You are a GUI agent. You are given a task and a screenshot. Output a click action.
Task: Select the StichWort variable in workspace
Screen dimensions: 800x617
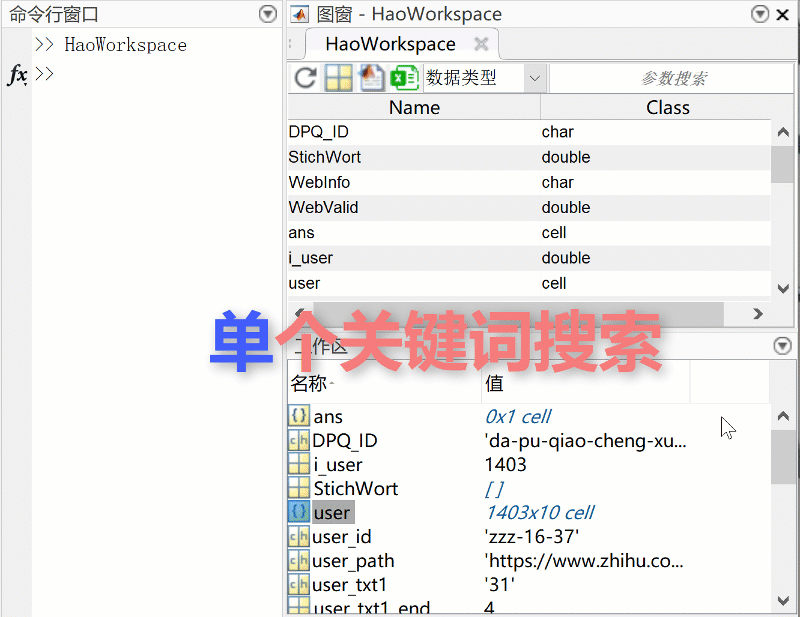pyautogui.click(x=356, y=488)
